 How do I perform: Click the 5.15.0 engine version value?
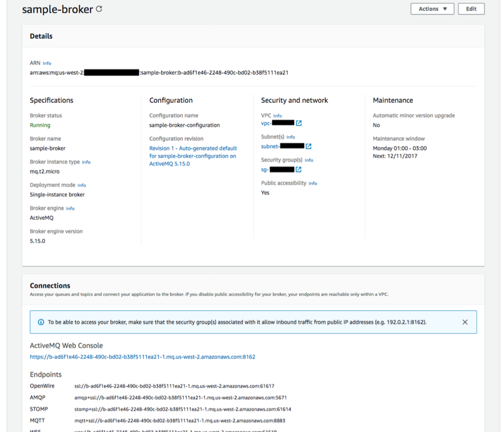click(x=37, y=241)
